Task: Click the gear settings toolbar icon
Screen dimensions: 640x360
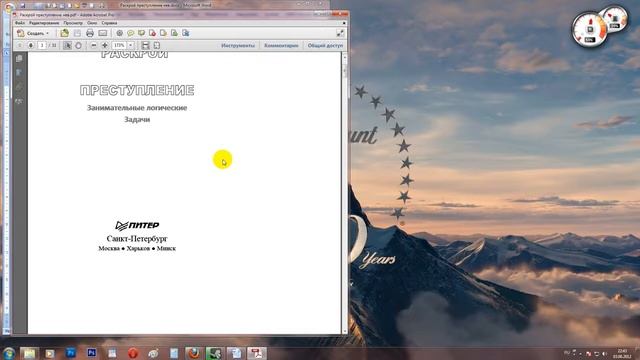Action: pos(120,33)
